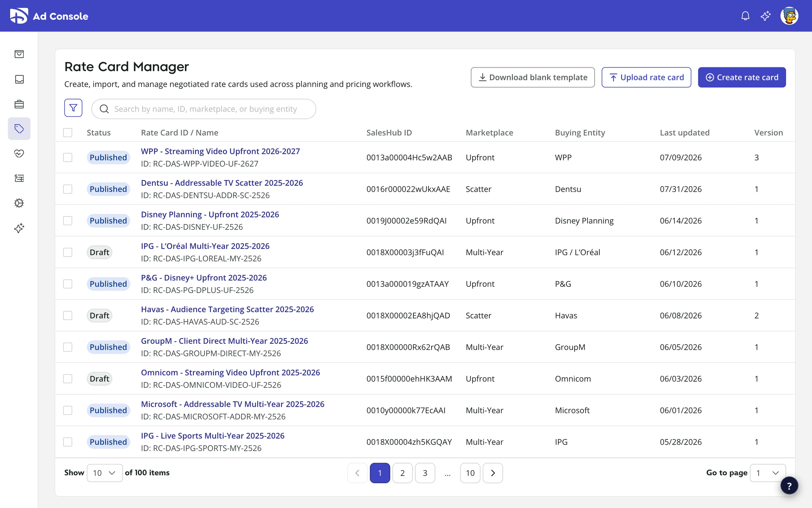Focus the rate card search field
Image resolution: width=812 pixels, height=508 pixels.
tap(204, 109)
